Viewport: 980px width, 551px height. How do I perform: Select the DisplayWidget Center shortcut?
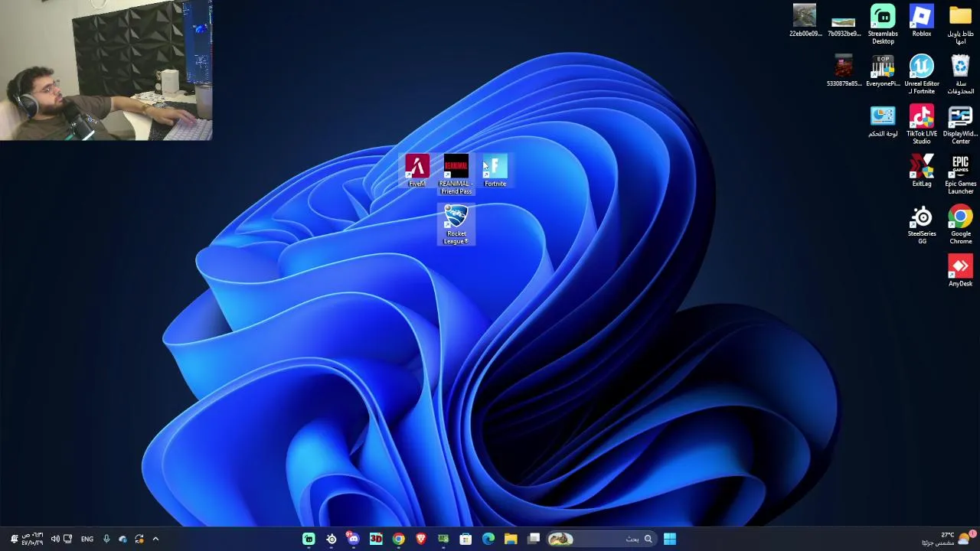pyautogui.click(x=961, y=124)
